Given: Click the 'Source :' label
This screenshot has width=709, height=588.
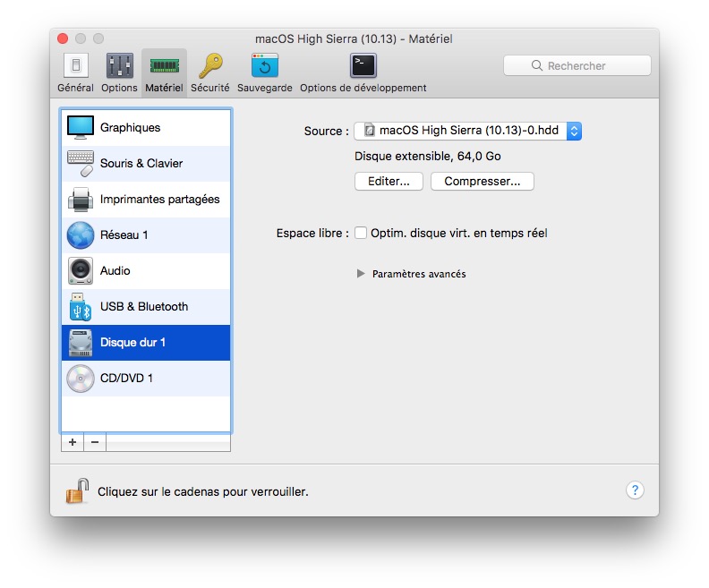Looking at the screenshot, I should click(327, 131).
